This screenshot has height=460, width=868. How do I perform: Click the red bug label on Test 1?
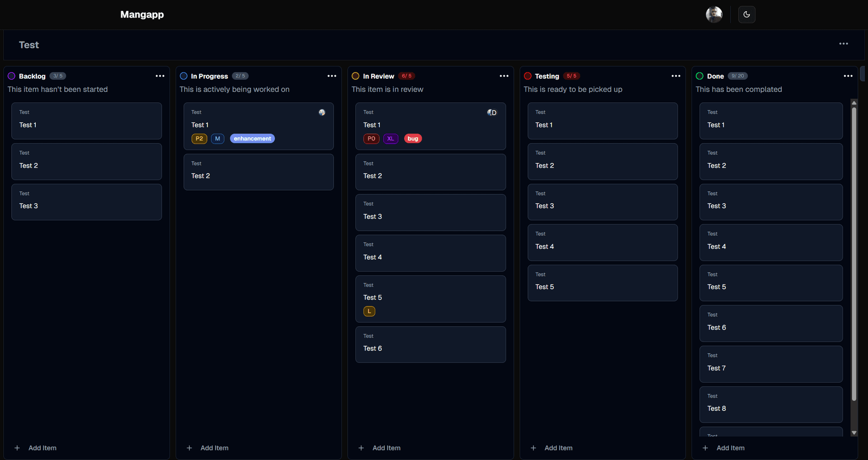(412, 138)
